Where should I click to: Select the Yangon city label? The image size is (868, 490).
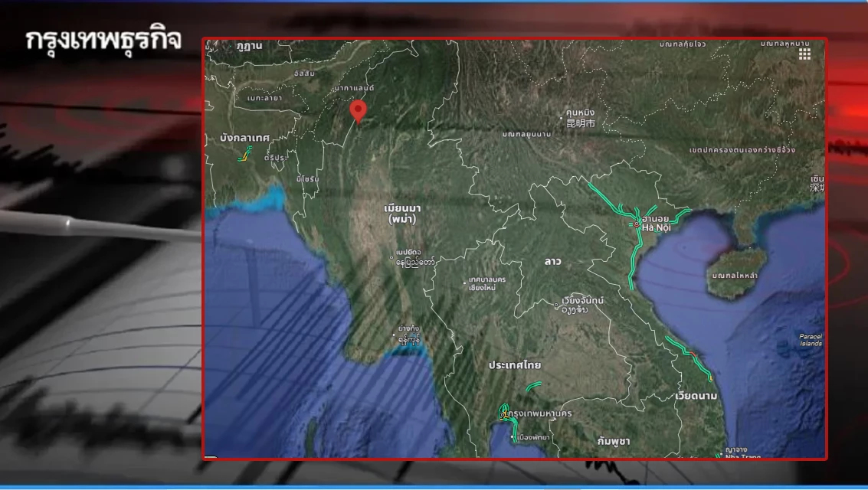[x=408, y=332]
